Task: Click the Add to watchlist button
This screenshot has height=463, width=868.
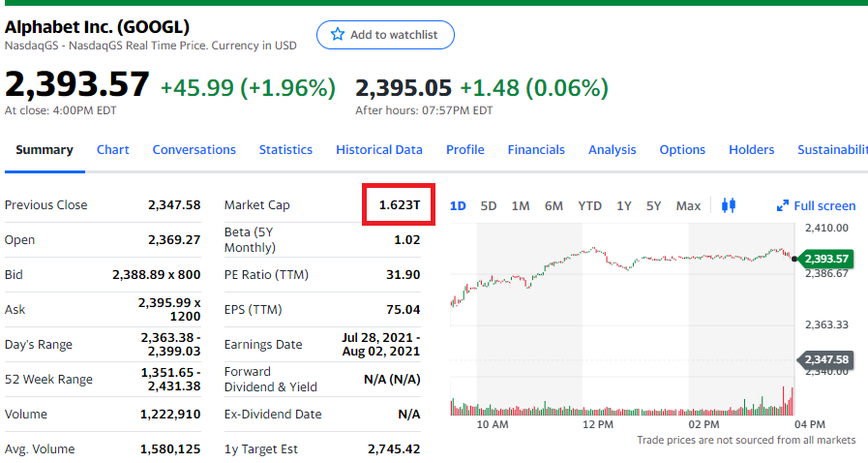Action: pos(385,35)
